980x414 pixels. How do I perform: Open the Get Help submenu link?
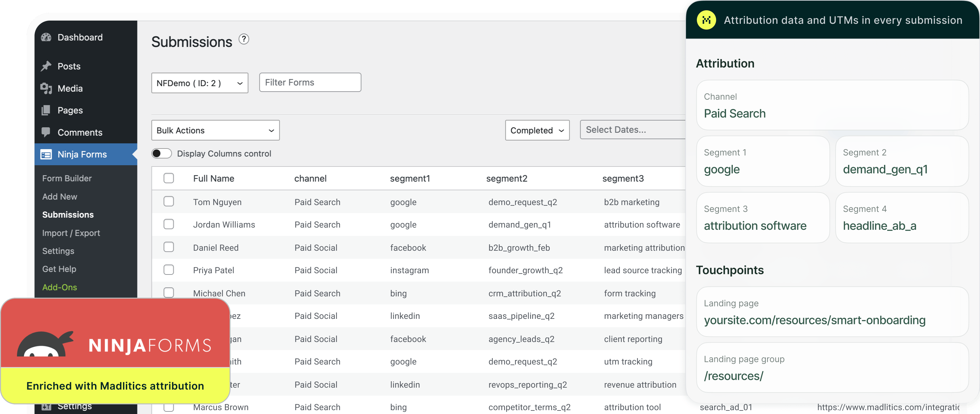click(x=59, y=269)
